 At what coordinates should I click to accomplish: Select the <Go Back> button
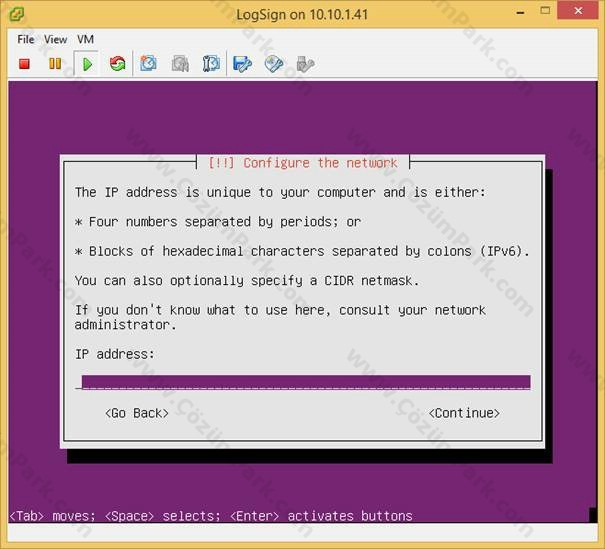point(137,413)
